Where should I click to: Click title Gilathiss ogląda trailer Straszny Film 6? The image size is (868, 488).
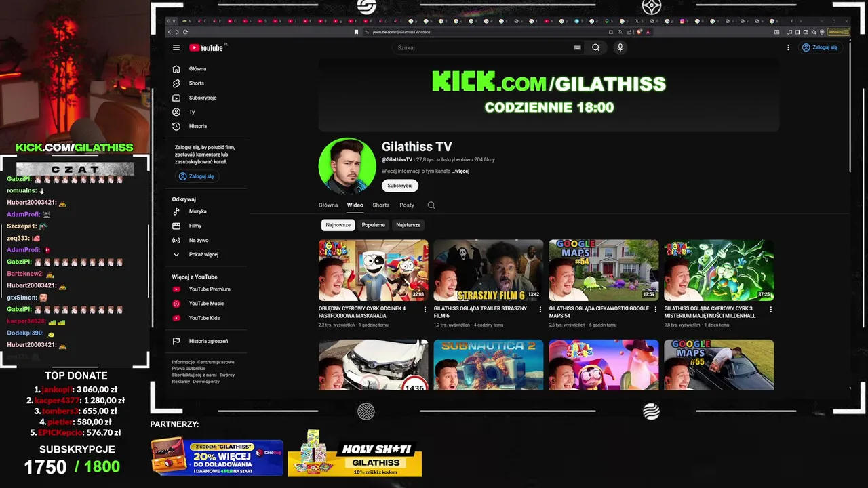point(481,312)
